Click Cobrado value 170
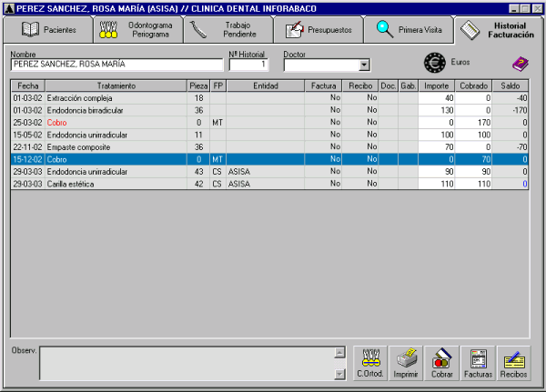546x392 pixels. pos(473,123)
